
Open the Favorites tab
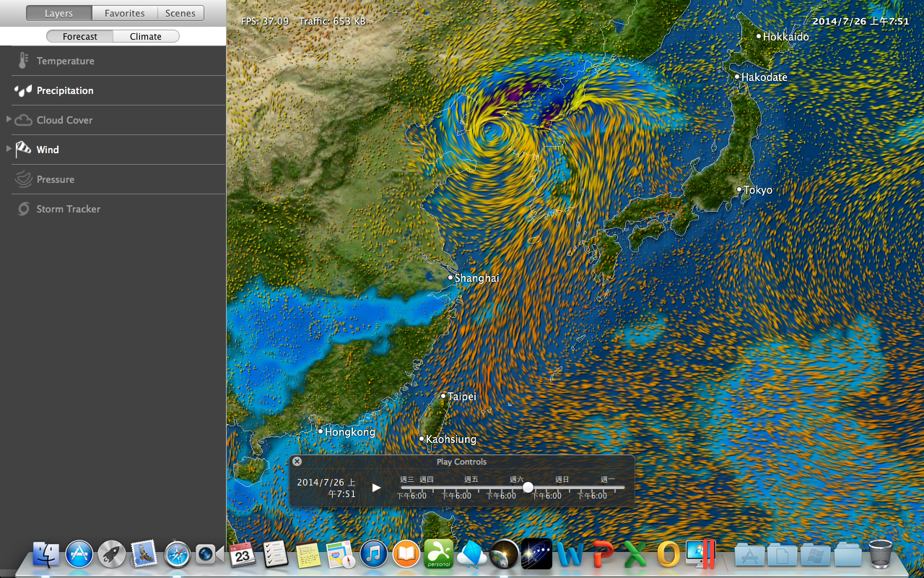124,13
